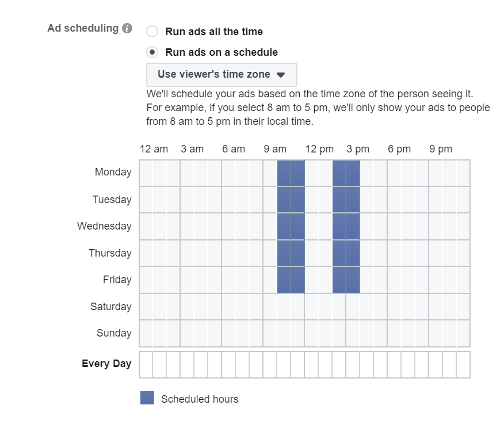The width and height of the screenshot is (504, 428).
Task: Deselect the Wednesday 11 am scheduled cell
Action: point(297,226)
